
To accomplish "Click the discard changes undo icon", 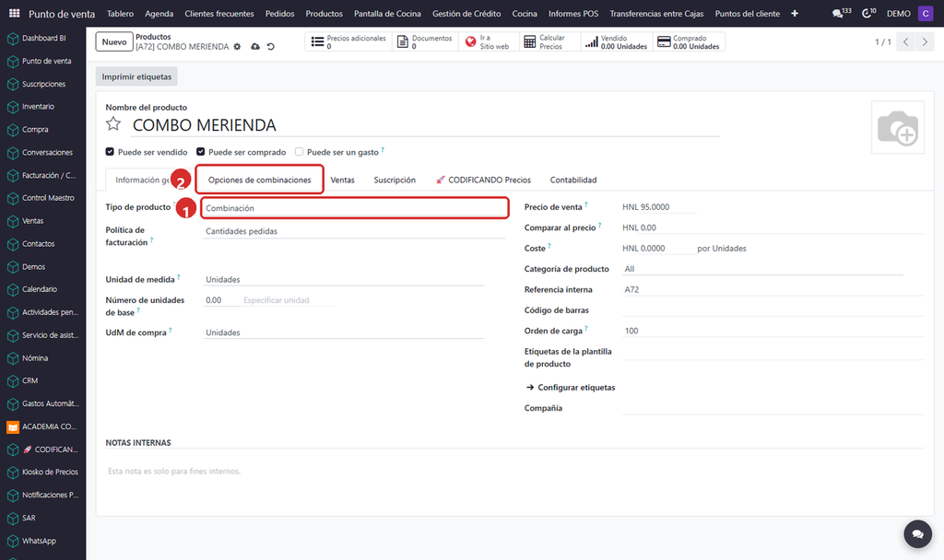I will tap(271, 46).
